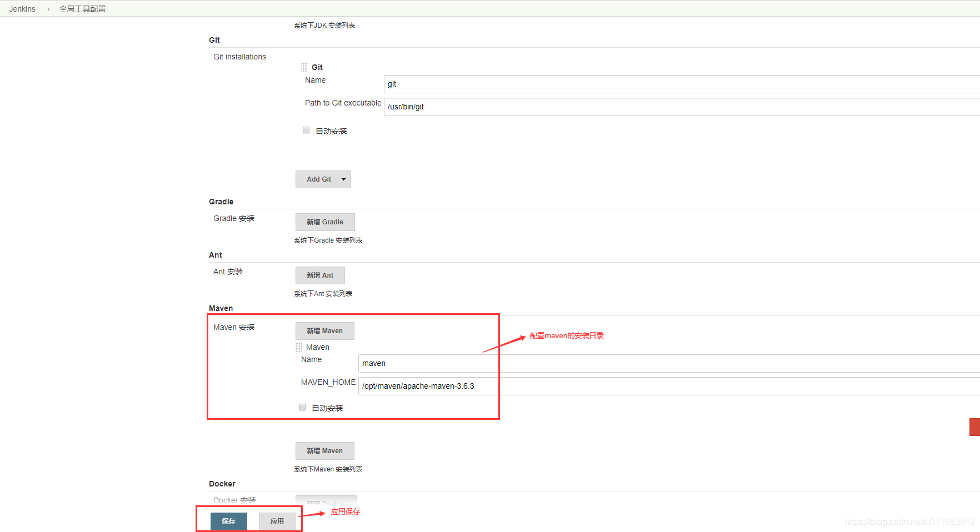Click the 系统下Ant 安装列表 text
The height and width of the screenshot is (532, 980).
click(323, 294)
